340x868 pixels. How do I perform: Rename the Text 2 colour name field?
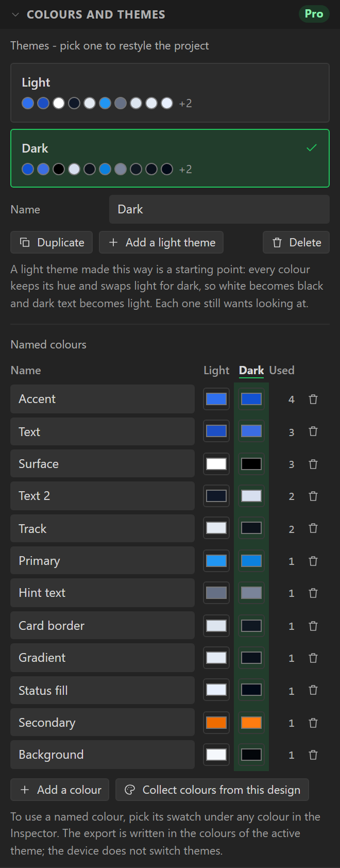pyautogui.click(x=103, y=496)
